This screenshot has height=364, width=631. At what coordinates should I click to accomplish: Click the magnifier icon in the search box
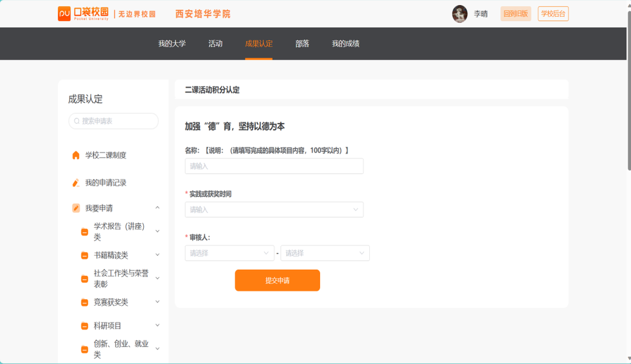pos(76,121)
